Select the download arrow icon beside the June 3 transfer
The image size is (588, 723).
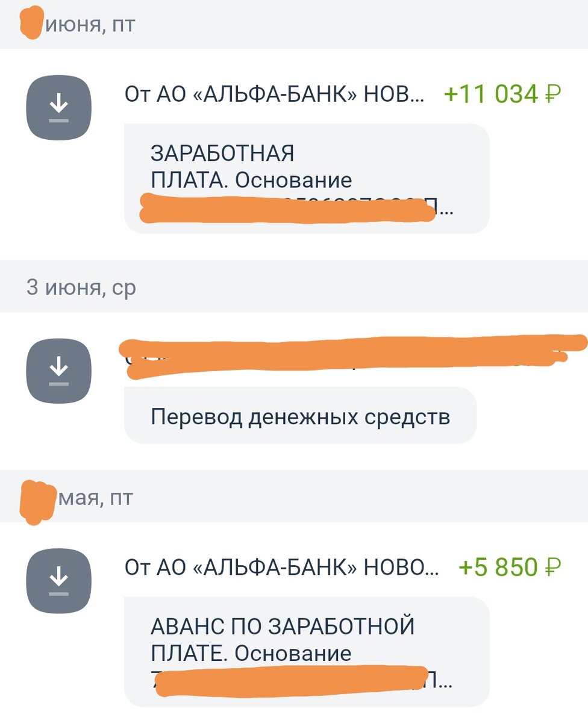point(58,371)
